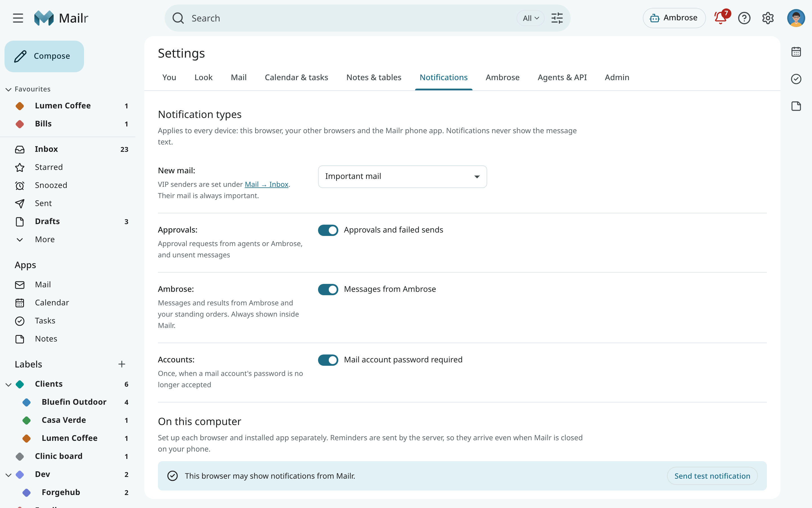The image size is (812, 508).
Task: Click the Mailr logo
Action: [x=61, y=18]
